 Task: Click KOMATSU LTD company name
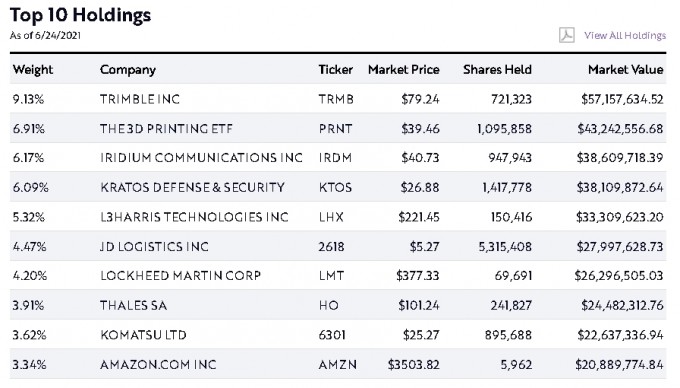[x=143, y=335]
